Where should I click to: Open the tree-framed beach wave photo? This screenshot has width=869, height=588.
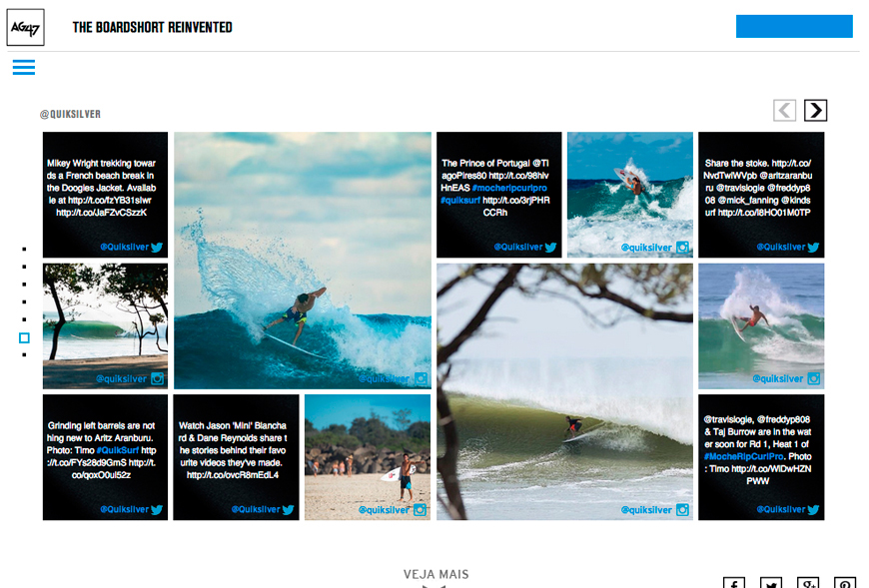point(105,326)
